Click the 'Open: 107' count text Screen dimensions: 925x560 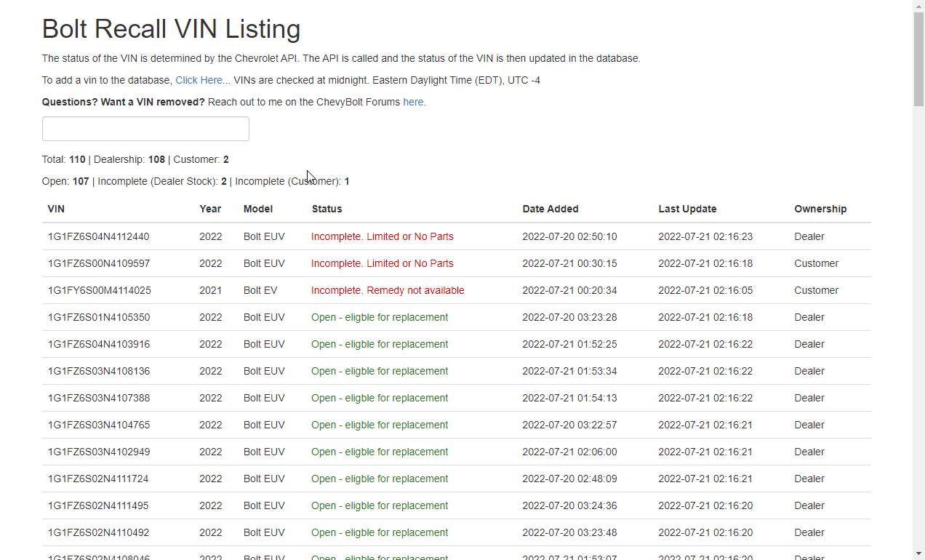(x=65, y=181)
